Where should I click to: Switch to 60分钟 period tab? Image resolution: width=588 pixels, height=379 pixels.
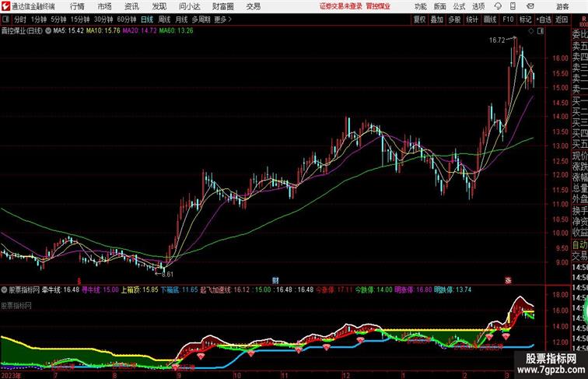click(x=127, y=19)
